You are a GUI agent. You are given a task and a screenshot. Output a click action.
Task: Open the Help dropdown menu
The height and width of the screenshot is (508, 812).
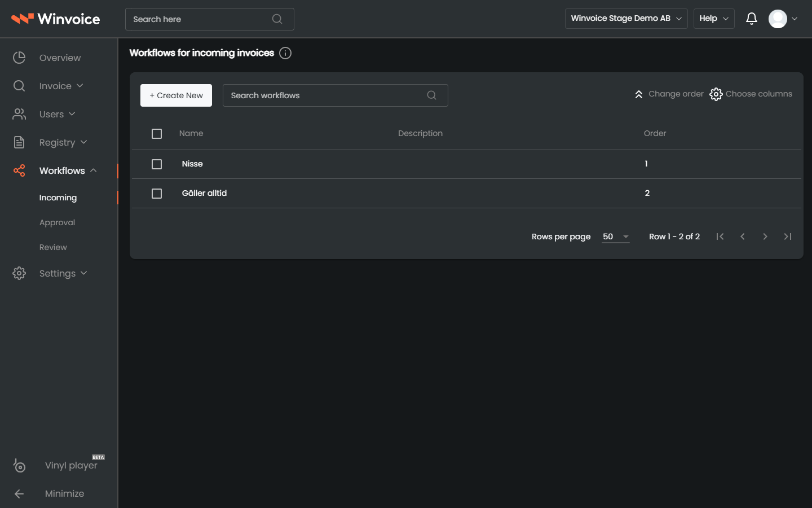[714, 19]
